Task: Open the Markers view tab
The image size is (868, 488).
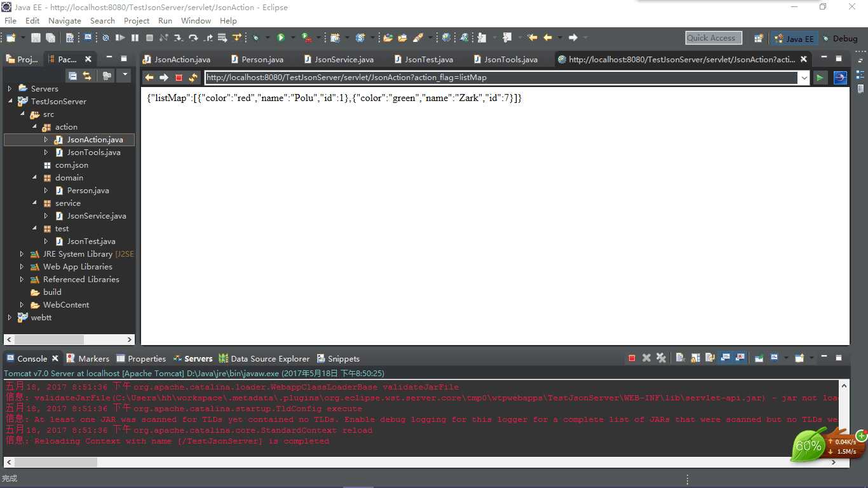Action: point(88,358)
